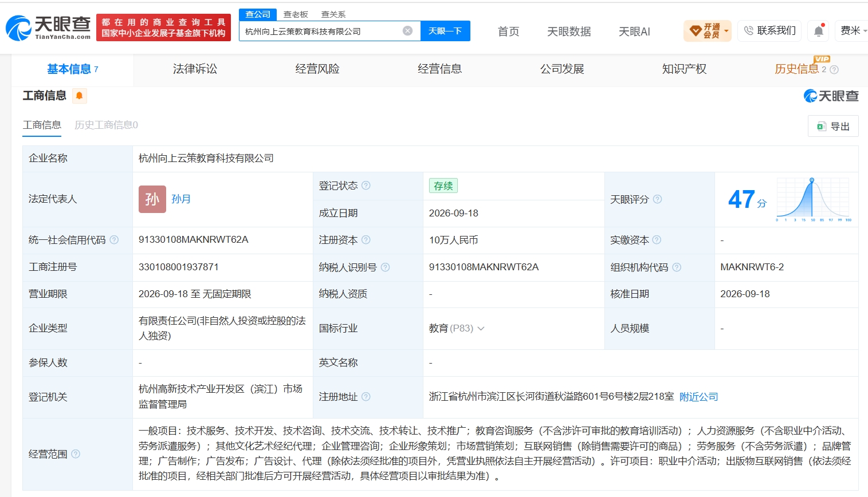This screenshot has height=497, width=868.
Task: Go to 首页 in the top navigation
Action: tap(508, 31)
